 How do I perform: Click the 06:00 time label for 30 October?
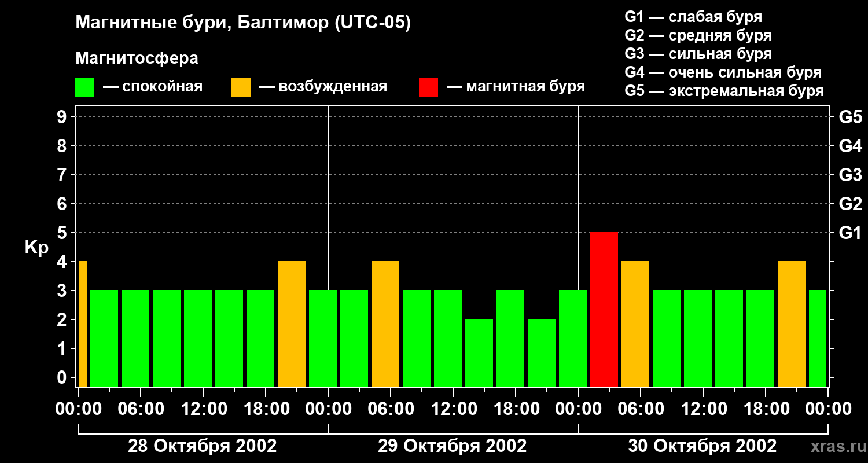(x=641, y=409)
